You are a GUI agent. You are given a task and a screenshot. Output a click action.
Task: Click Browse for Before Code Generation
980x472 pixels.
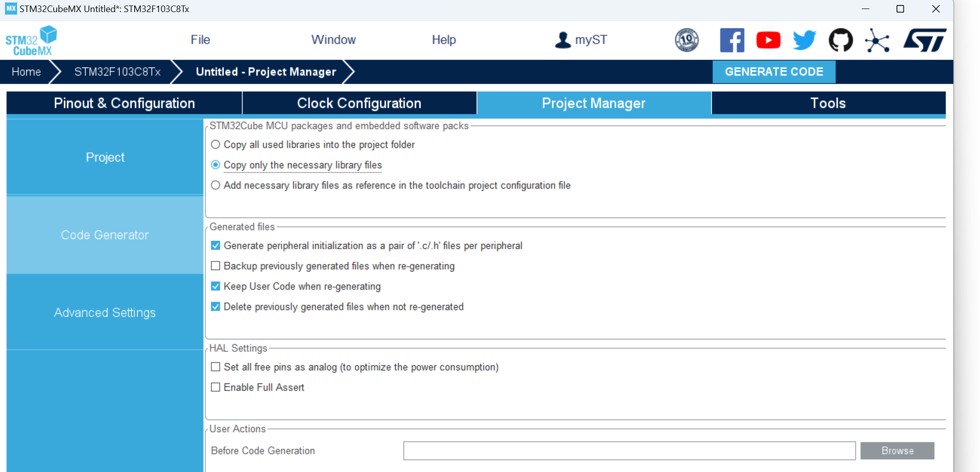(898, 451)
